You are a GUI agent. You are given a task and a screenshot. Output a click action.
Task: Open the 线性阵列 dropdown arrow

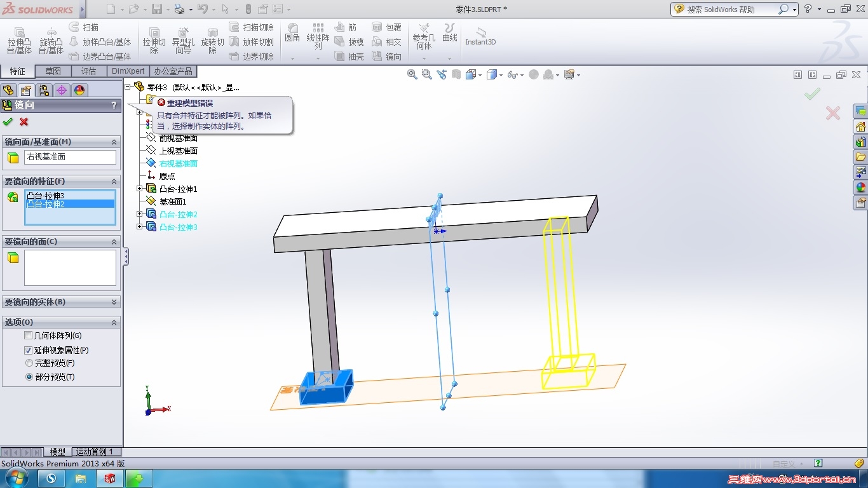click(318, 58)
